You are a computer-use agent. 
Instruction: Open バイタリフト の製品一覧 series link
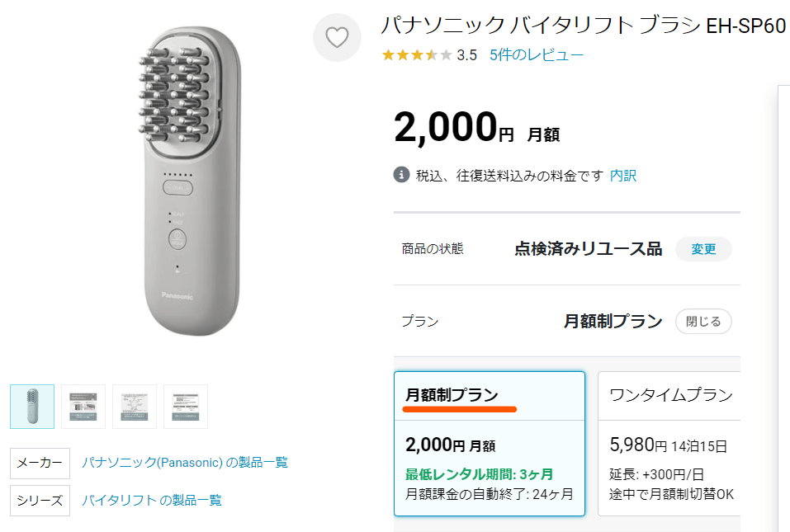152,500
